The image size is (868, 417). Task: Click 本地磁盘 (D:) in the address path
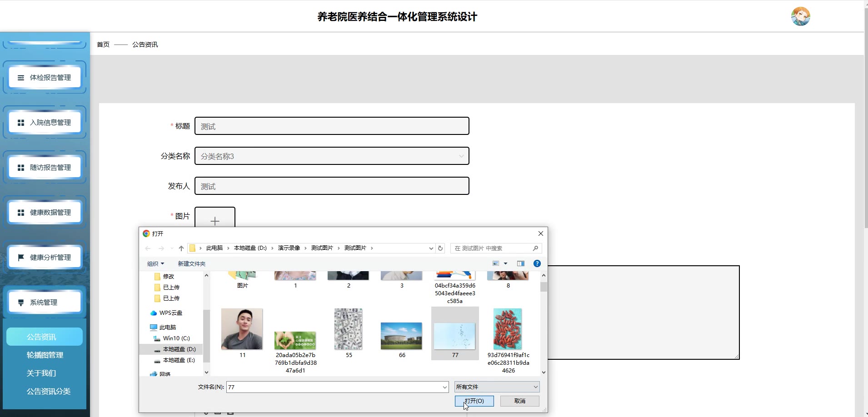(250, 248)
